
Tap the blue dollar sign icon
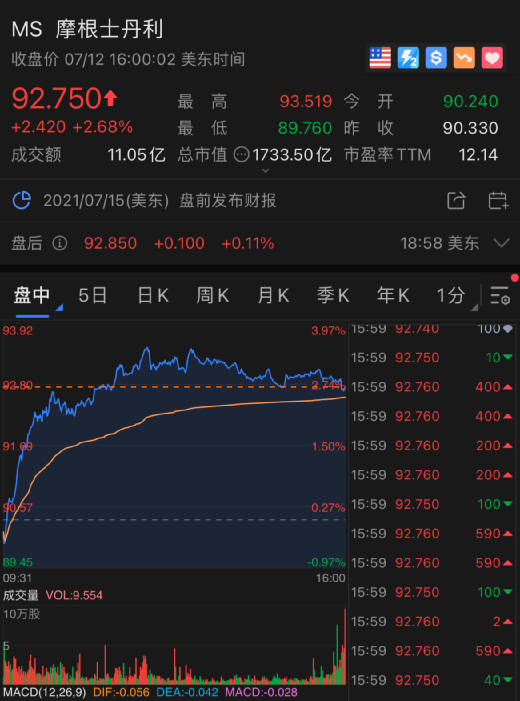[436, 58]
